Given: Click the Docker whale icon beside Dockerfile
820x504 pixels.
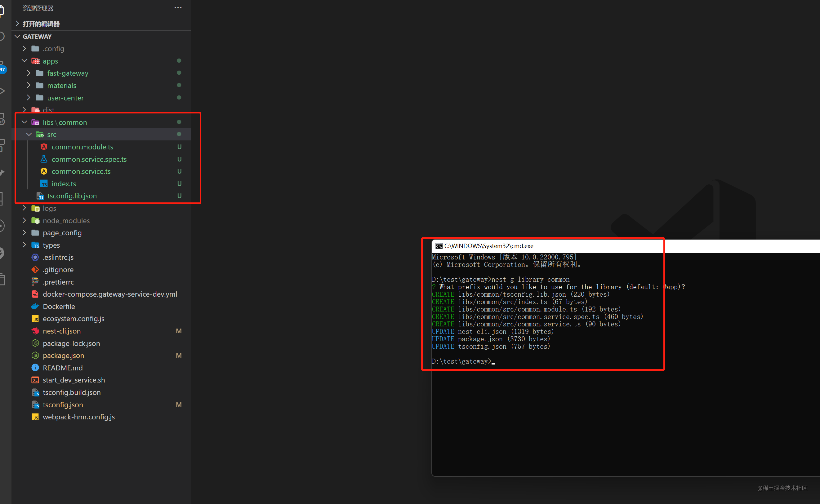Looking at the screenshot, I should tap(35, 306).
